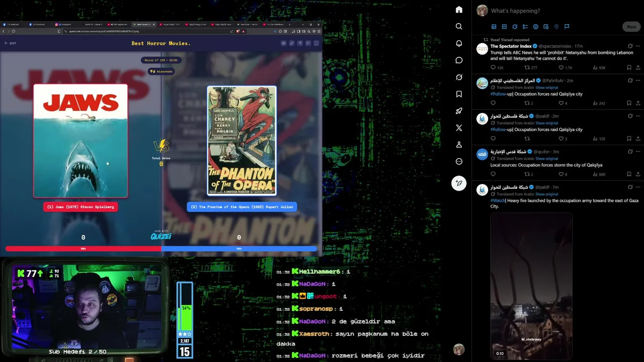This screenshot has width=644, height=362.
Task: Open the rocket icon in X sidebar
Action: pos(459,111)
